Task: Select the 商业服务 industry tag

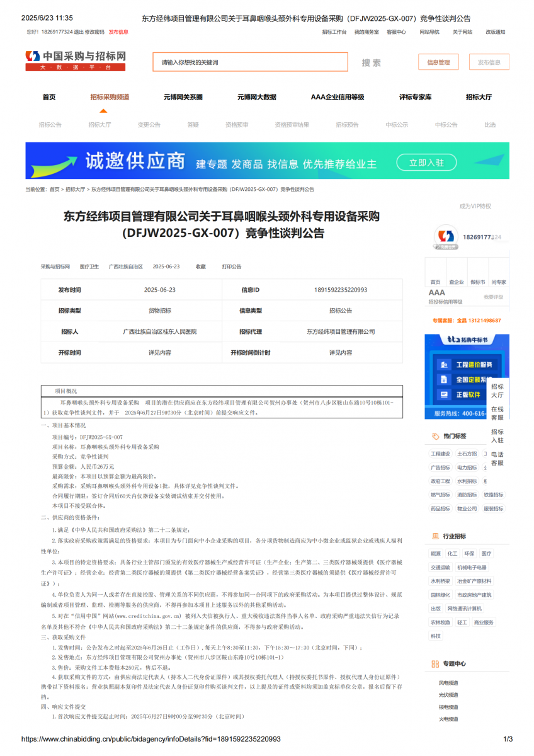Action: (484, 622)
